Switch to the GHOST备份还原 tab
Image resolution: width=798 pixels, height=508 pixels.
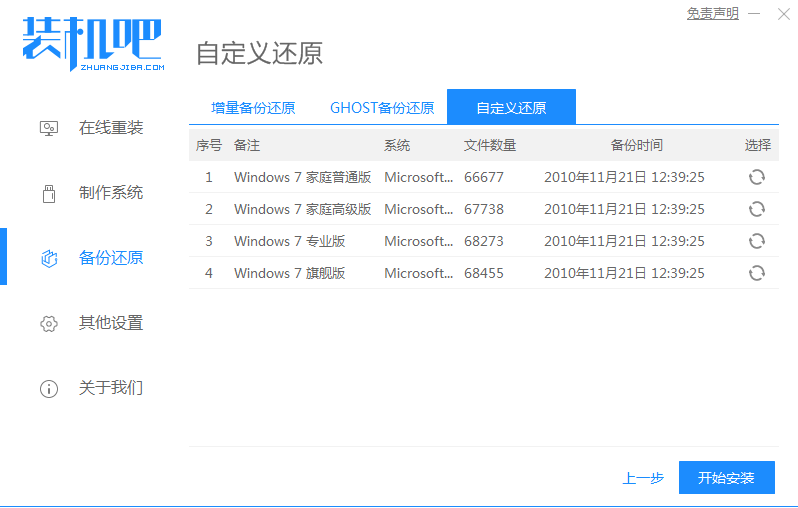point(382,108)
